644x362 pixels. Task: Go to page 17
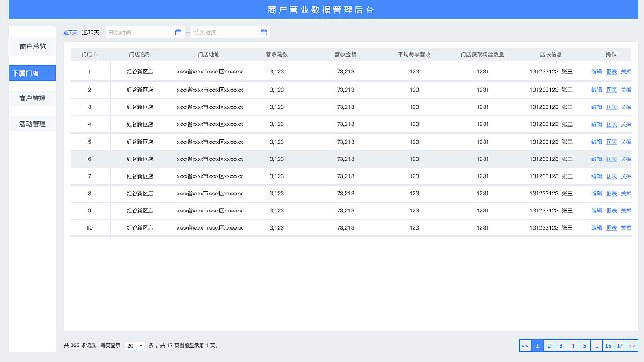click(620, 346)
